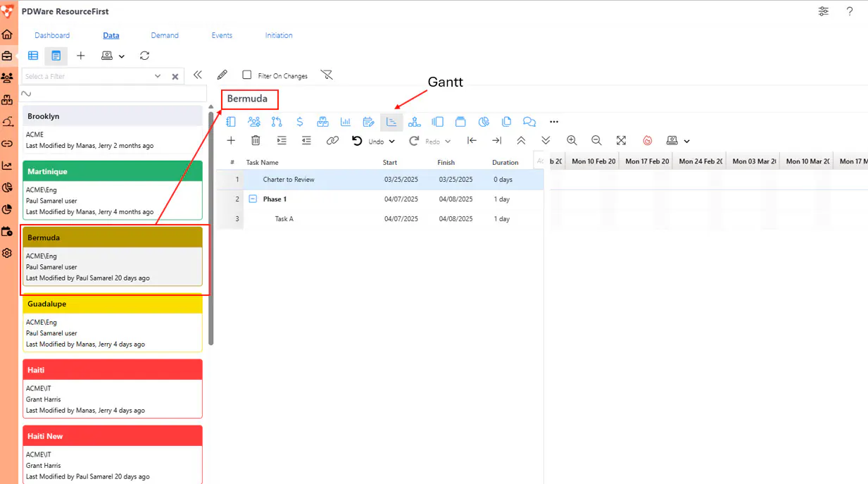
Task: Add a task with Gantt plus icon
Action: click(231, 141)
